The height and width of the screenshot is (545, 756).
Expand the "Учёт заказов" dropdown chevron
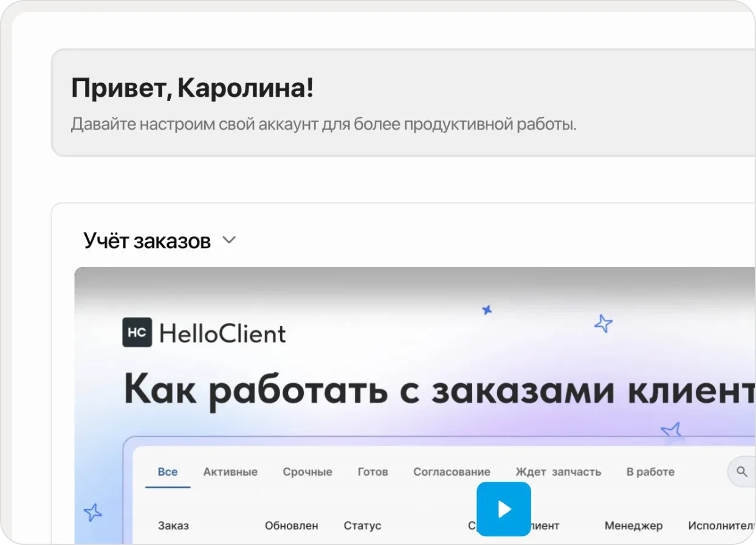pyautogui.click(x=229, y=240)
